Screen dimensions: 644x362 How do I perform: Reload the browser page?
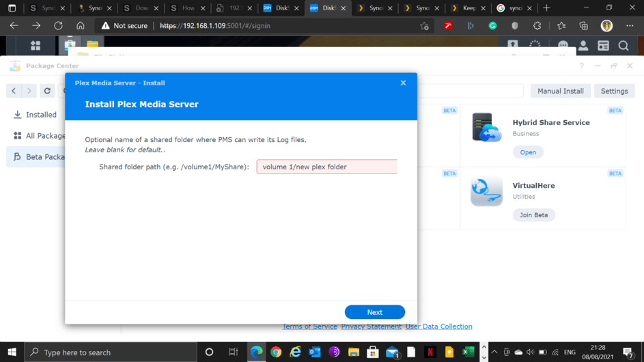click(58, 25)
